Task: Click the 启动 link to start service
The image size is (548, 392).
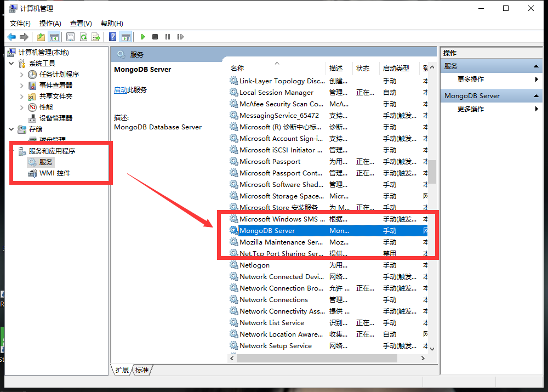Action: coord(121,90)
